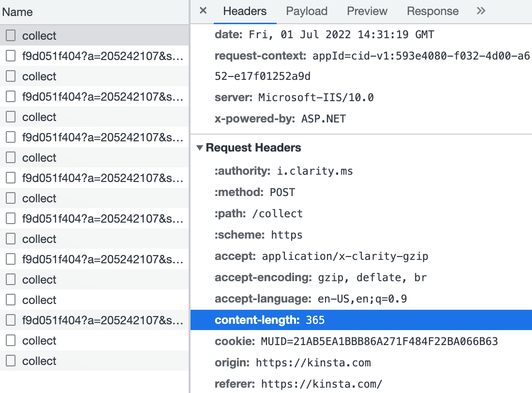
Task: Click the origin https://kinsta.com value
Action: click(x=313, y=363)
